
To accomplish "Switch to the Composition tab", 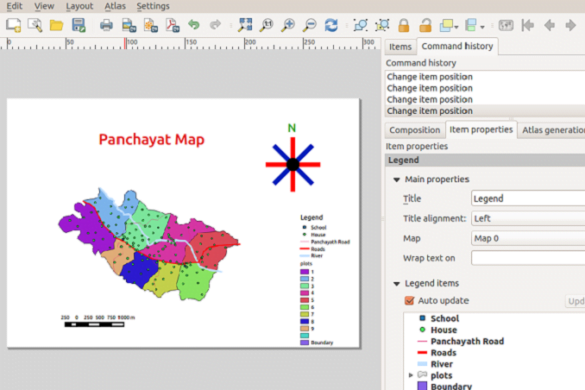I will [414, 130].
